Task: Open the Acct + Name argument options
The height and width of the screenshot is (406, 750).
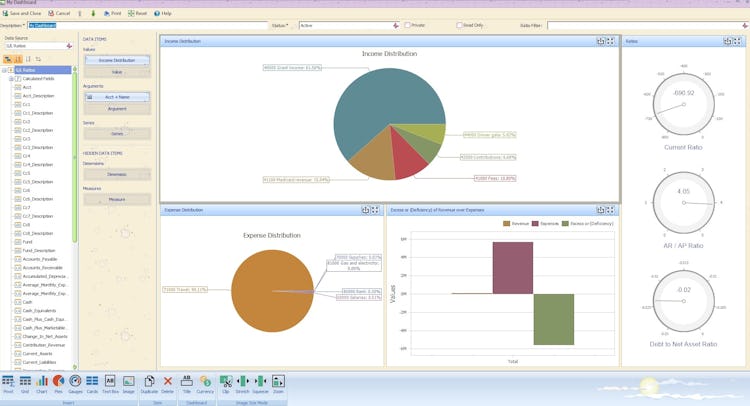Action: pos(117,97)
